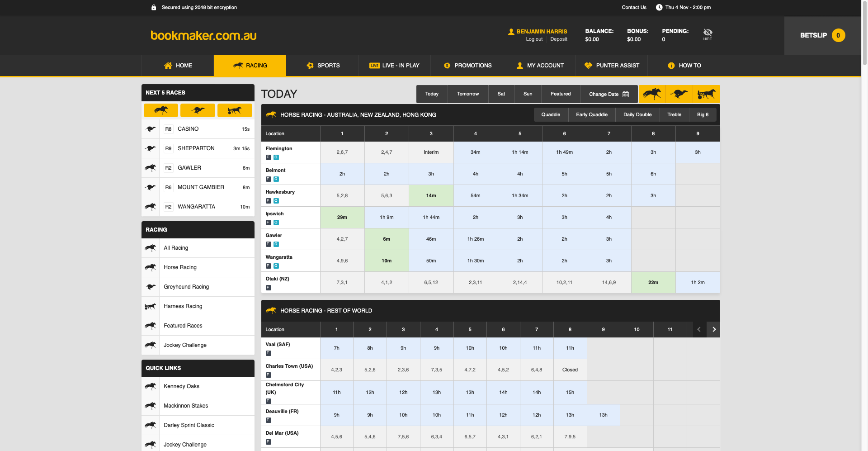Switch to the Sat tab
The height and width of the screenshot is (451, 868).
(x=501, y=94)
